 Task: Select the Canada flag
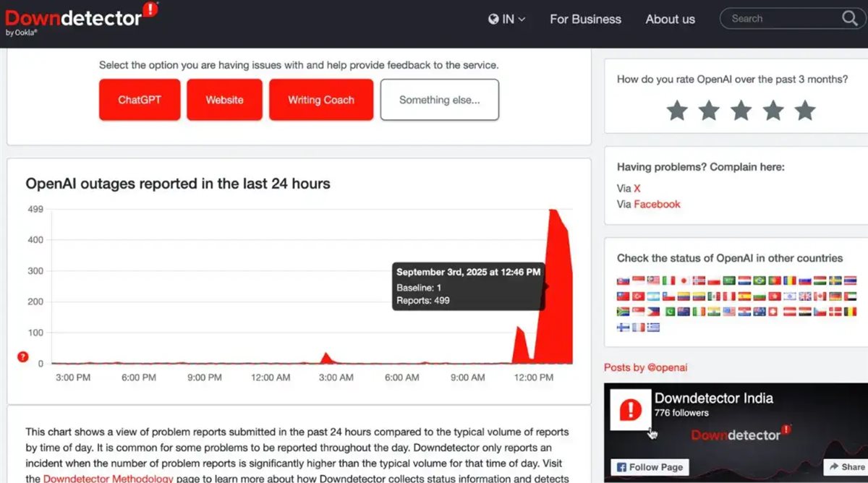[820, 296]
